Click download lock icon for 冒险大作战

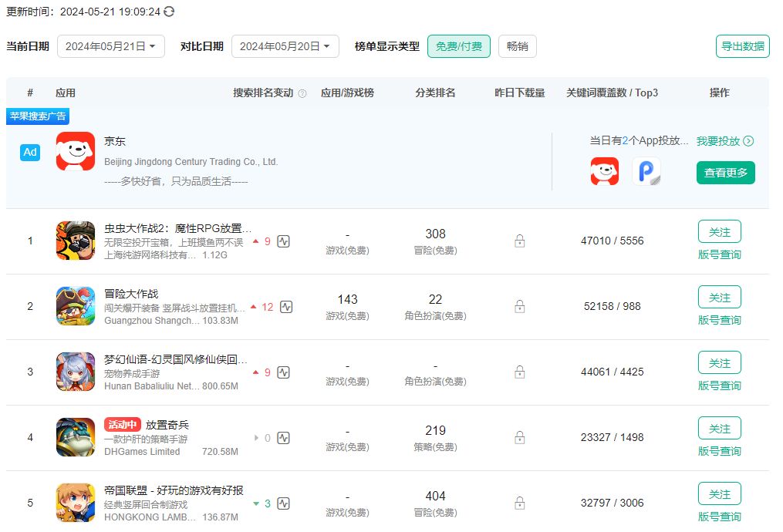520,306
